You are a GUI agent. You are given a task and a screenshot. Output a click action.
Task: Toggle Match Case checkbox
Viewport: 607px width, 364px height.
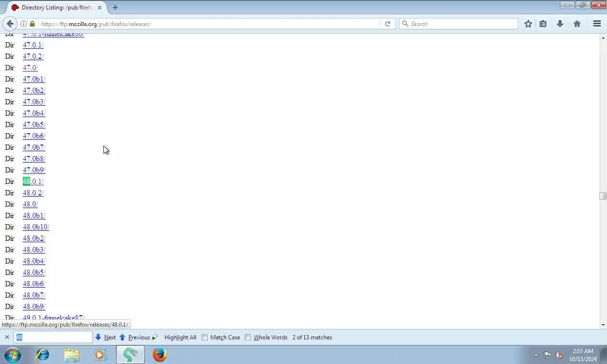click(x=205, y=337)
